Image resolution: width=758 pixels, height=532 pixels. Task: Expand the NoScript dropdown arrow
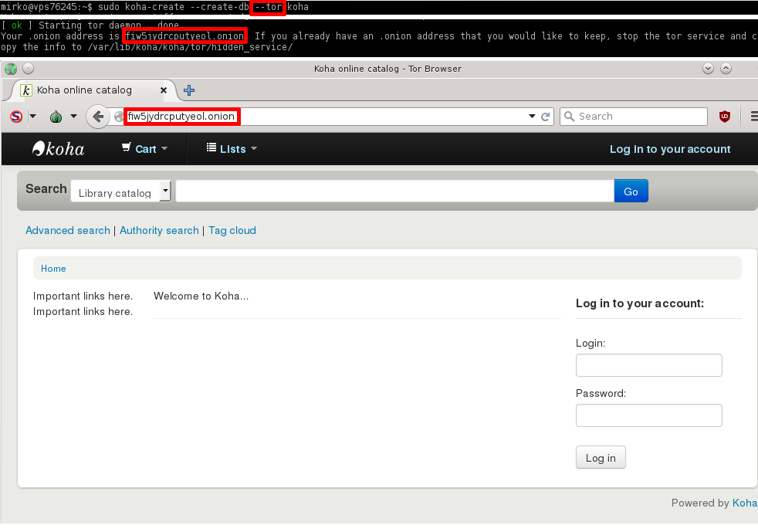[33, 117]
